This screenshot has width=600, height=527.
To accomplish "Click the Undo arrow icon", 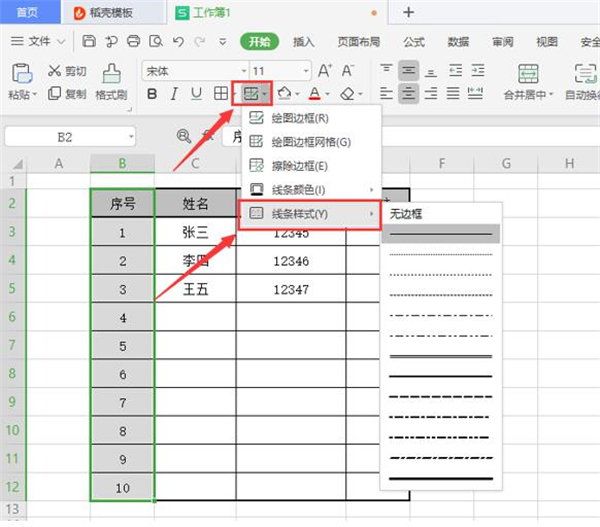I will pos(178,42).
